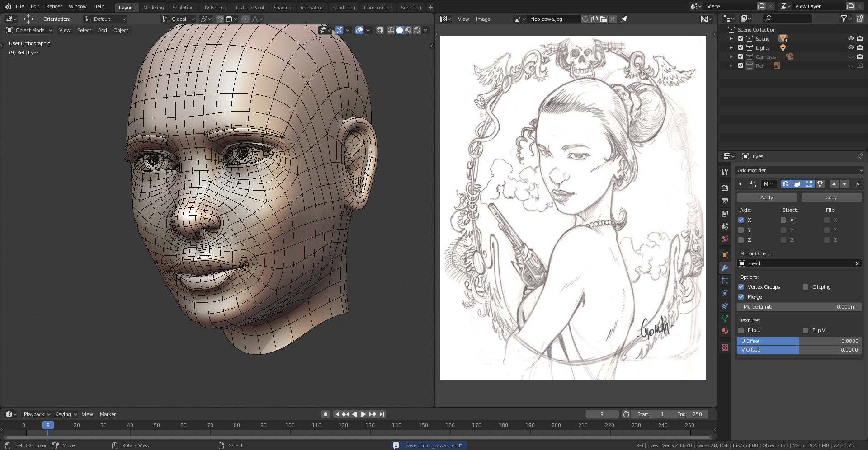
Task: Toggle snapping magnet icon
Action: pos(219,19)
